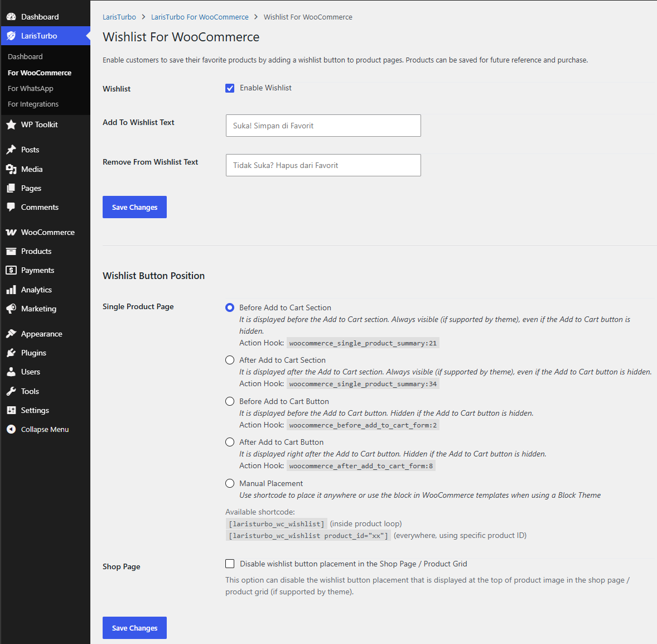Click the Shop Page label
The width and height of the screenshot is (657, 644).
coord(122,567)
